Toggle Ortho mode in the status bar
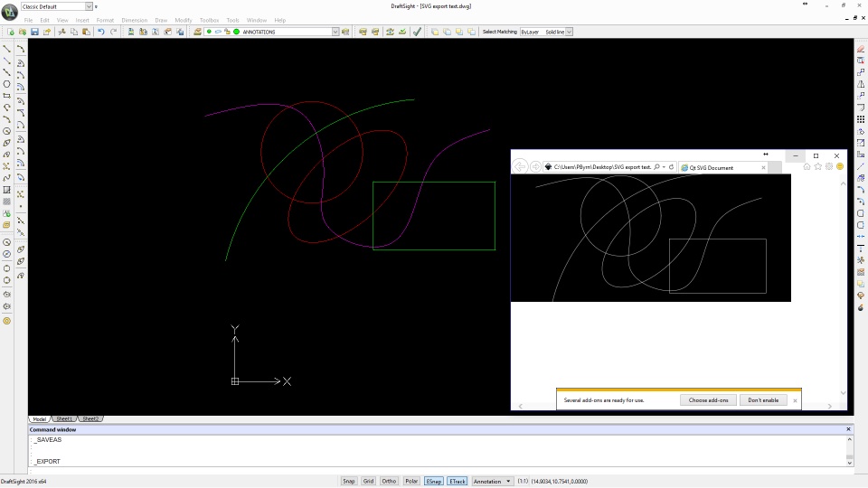Screen dimensions: 868x488 point(389,481)
